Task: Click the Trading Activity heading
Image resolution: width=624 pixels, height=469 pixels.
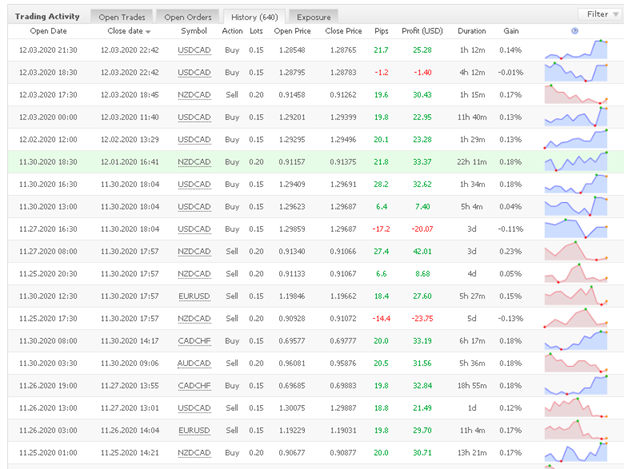Action: [x=48, y=16]
